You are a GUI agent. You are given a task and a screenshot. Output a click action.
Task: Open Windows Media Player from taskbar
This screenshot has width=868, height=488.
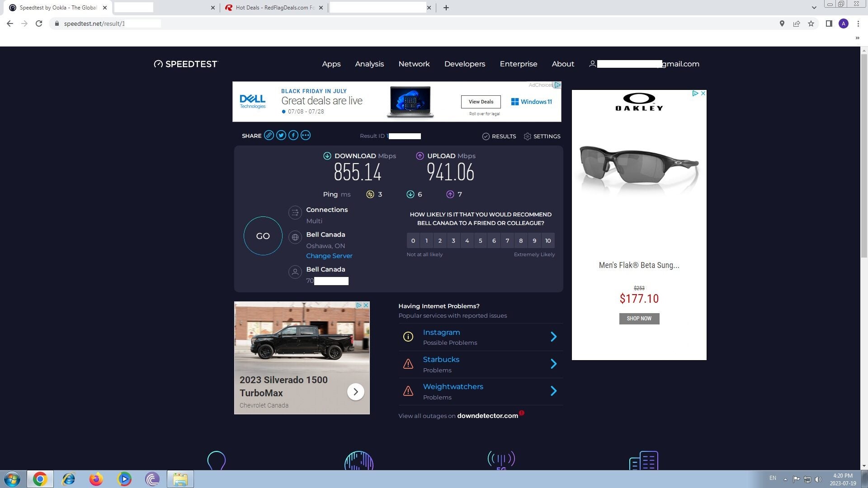[124, 479]
